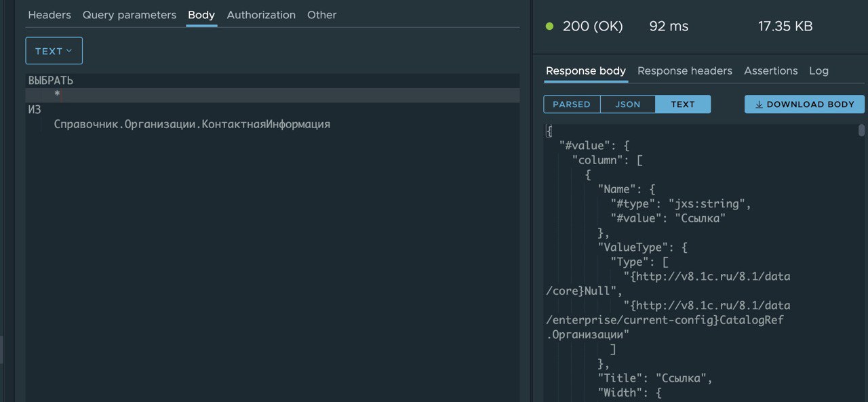Screen dimensions: 868x402
Task: Click the download arrow icon
Action: [x=759, y=104]
